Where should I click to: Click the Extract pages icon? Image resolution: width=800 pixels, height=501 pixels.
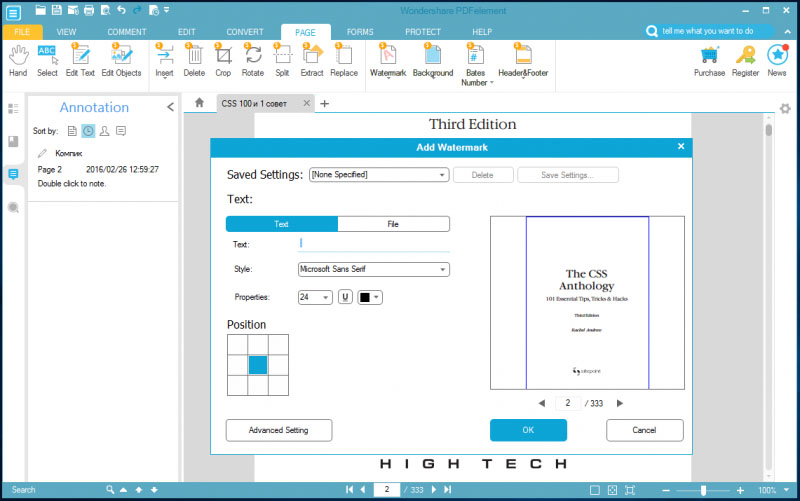[312, 61]
